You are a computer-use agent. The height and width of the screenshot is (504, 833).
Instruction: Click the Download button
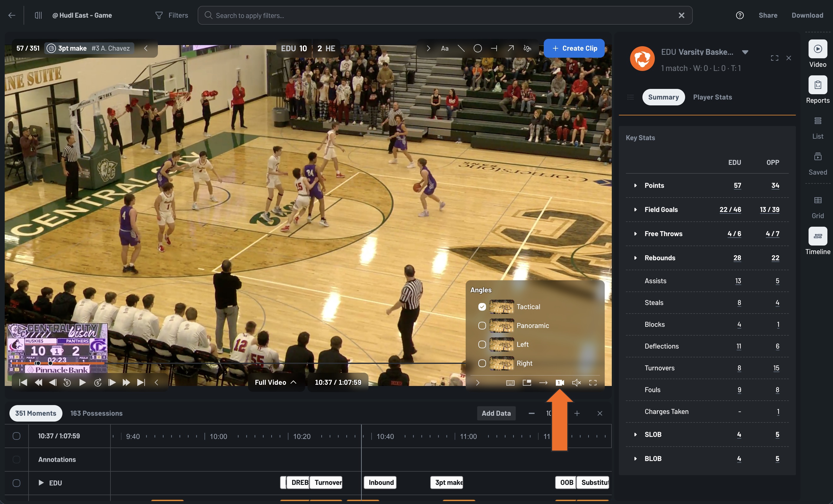pos(807,15)
